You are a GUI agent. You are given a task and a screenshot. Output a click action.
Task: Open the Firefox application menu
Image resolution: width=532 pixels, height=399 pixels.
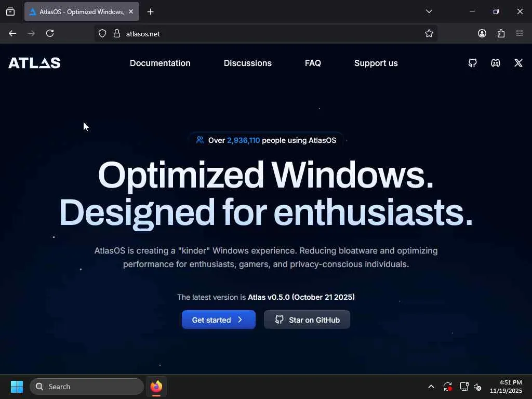(520, 33)
